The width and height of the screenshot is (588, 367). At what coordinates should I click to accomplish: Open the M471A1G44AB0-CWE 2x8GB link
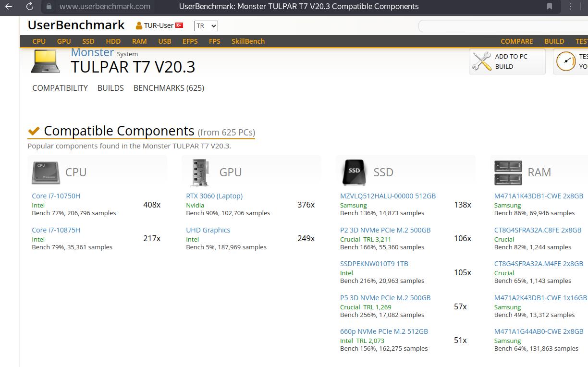pos(539,331)
